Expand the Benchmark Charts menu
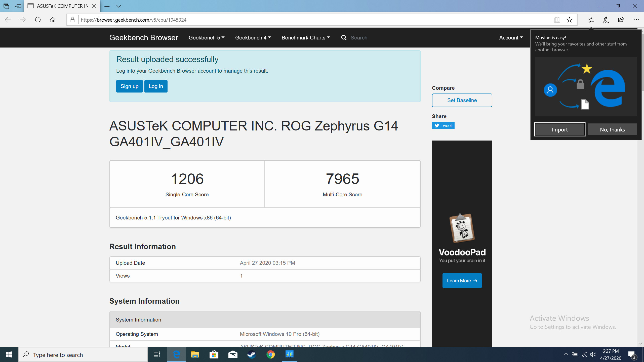Viewport: 644px width, 362px height. point(306,38)
